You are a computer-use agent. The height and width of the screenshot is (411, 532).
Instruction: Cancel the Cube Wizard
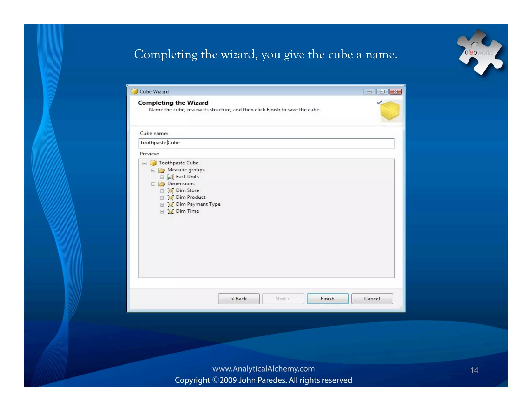pyautogui.click(x=372, y=299)
